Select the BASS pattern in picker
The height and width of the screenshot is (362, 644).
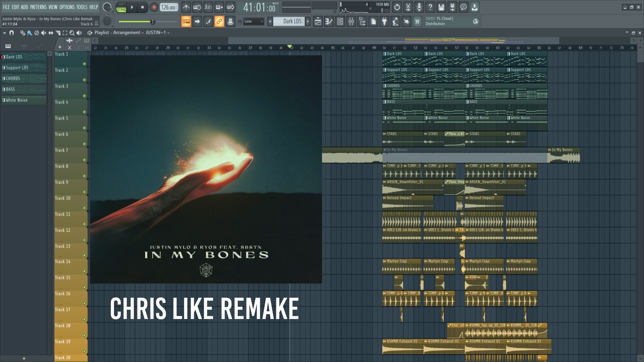24,89
